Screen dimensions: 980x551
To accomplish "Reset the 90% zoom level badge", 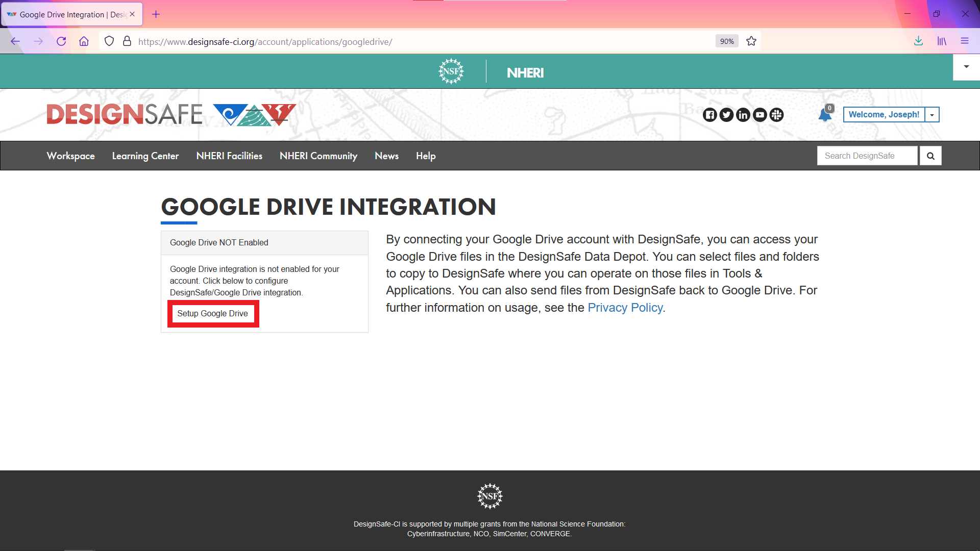I will tap(727, 41).
